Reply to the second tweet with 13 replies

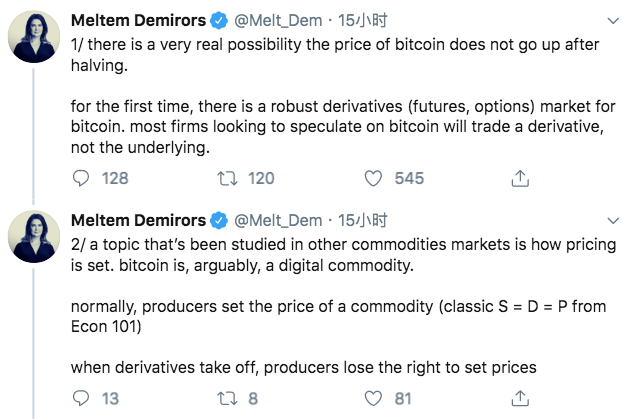(81, 398)
